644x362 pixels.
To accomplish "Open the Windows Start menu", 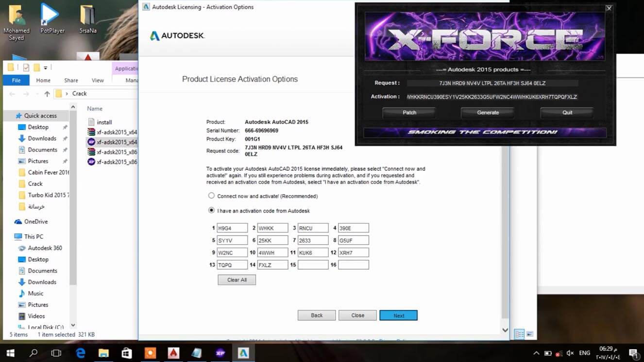I will [10, 353].
